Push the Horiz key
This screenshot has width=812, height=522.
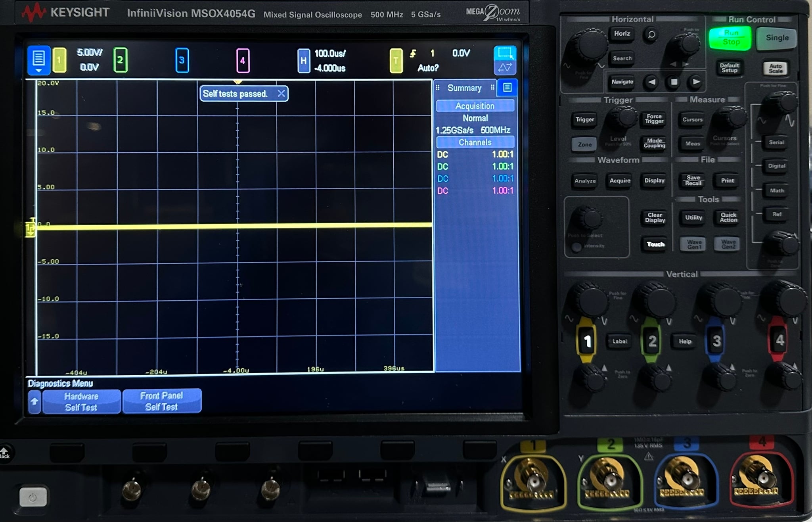[622, 34]
